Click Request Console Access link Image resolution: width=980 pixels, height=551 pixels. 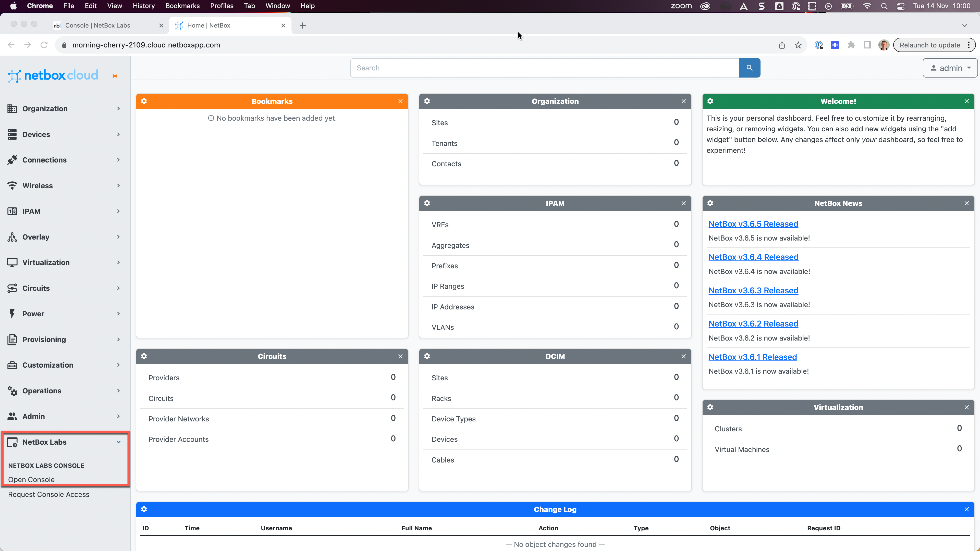(x=49, y=494)
